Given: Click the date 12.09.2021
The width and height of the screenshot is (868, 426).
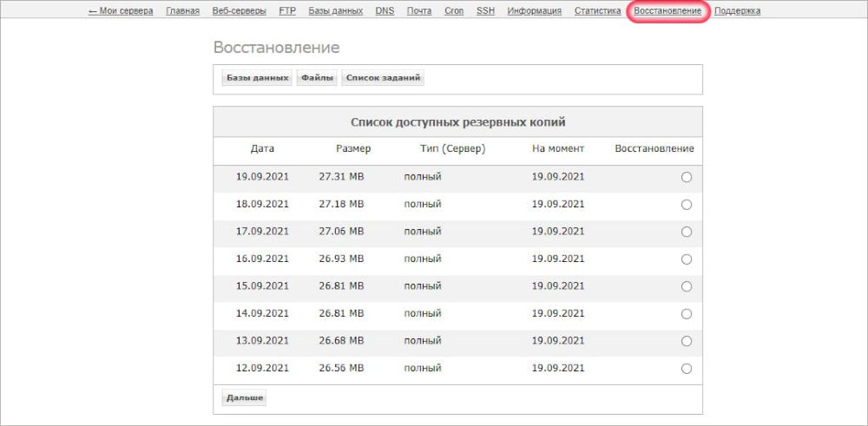Looking at the screenshot, I should [x=262, y=368].
